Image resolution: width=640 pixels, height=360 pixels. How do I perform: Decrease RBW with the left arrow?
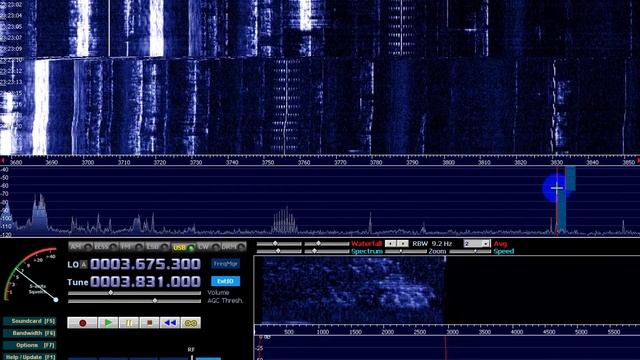(391, 244)
